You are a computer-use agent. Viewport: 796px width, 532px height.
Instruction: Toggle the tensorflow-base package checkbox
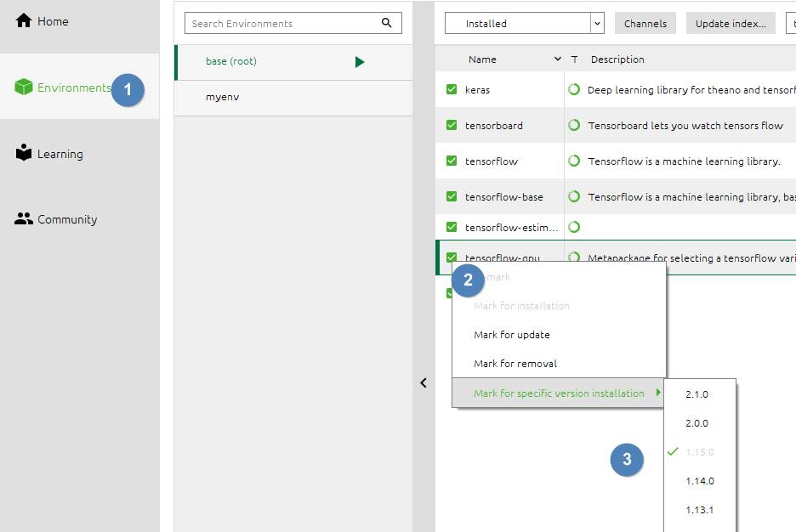click(452, 196)
